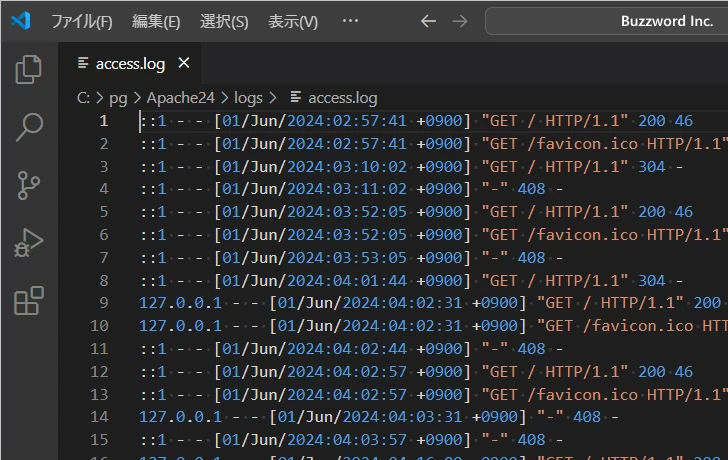This screenshot has width=728, height=460.
Task: Click 127.0.0.1 on line 10
Action: click(x=180, y=325)
